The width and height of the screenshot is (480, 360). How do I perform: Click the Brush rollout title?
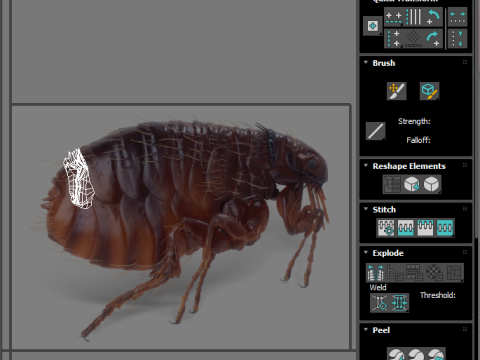[384, 63]
